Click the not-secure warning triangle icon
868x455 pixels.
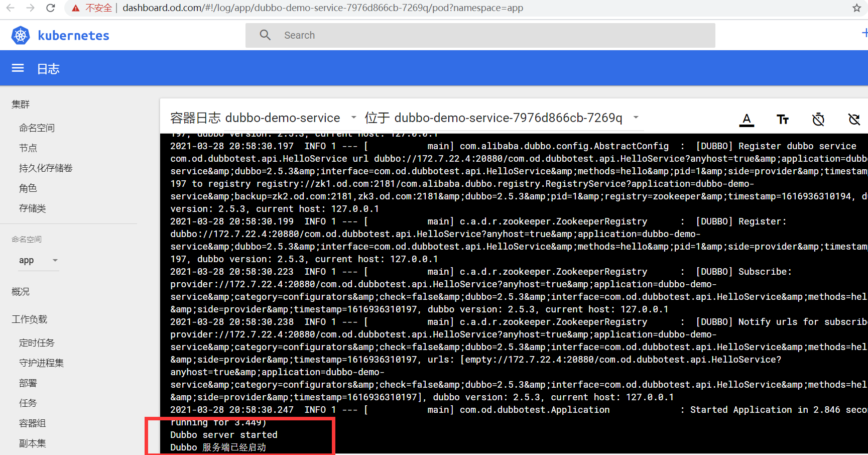pyautogui.click(x=76, y=8)
